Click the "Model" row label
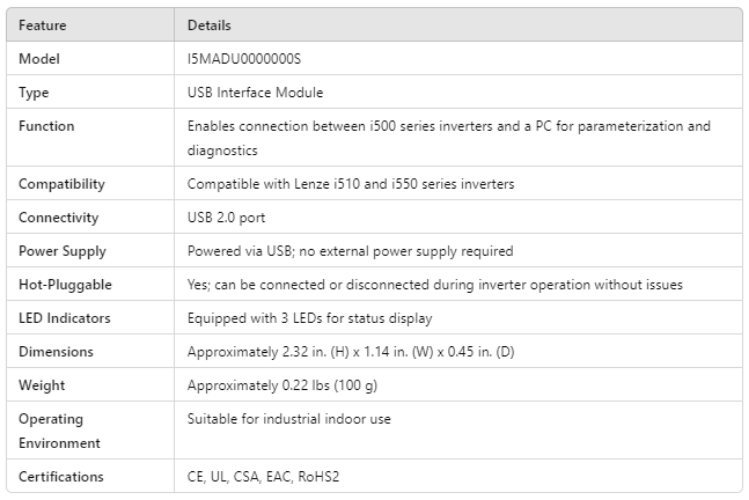The height and width of the screenshot is (500, 749). pos(38,61)
